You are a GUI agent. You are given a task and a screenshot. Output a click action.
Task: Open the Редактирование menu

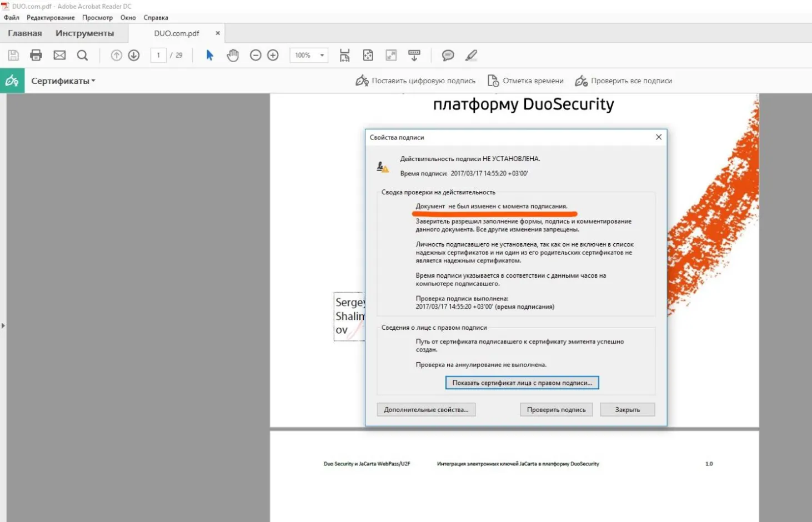51,17
